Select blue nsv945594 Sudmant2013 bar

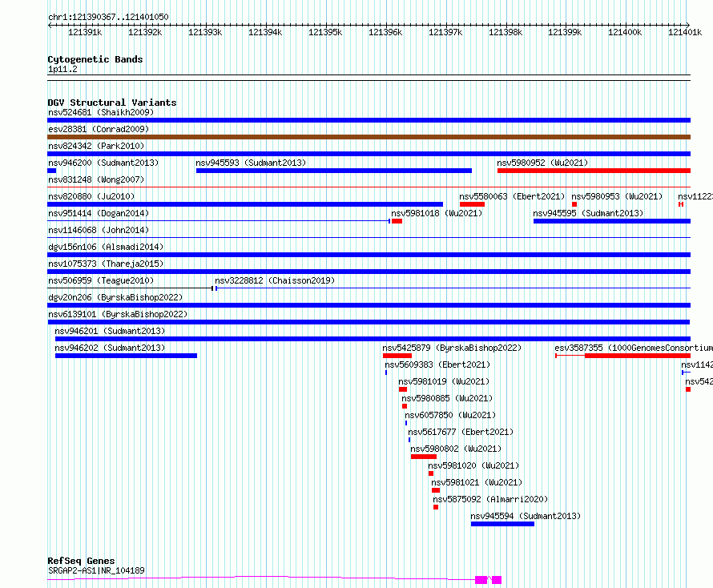point(502,524)
